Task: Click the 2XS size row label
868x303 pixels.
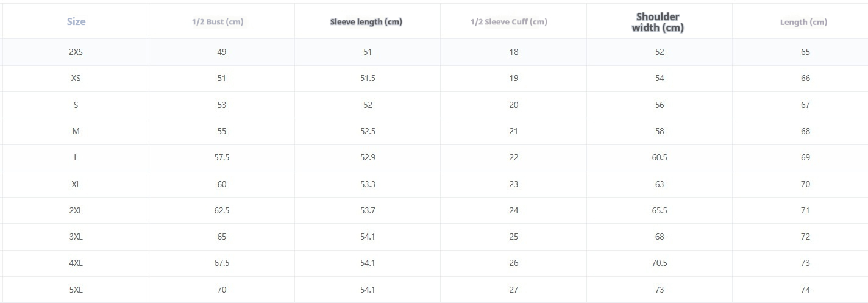Action: [x=76, y=52]
